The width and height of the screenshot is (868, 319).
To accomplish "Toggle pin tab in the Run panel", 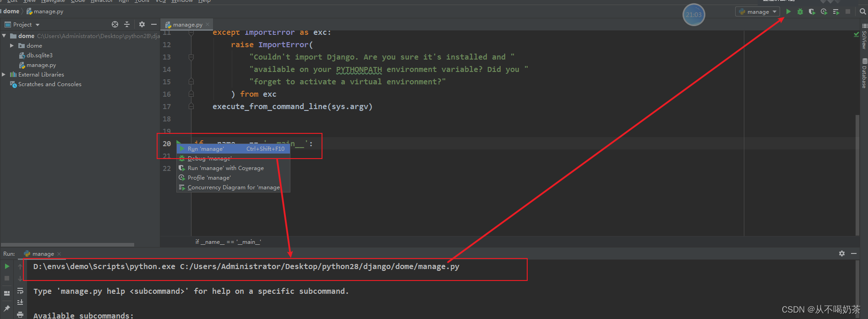I will (x=7, y=308).
